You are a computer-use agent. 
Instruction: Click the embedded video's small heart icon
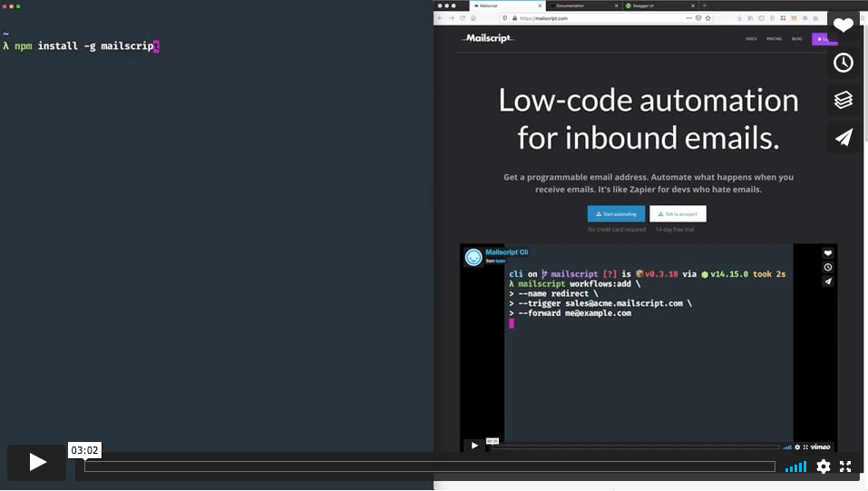pyautogui.click(x=827, y=253)
